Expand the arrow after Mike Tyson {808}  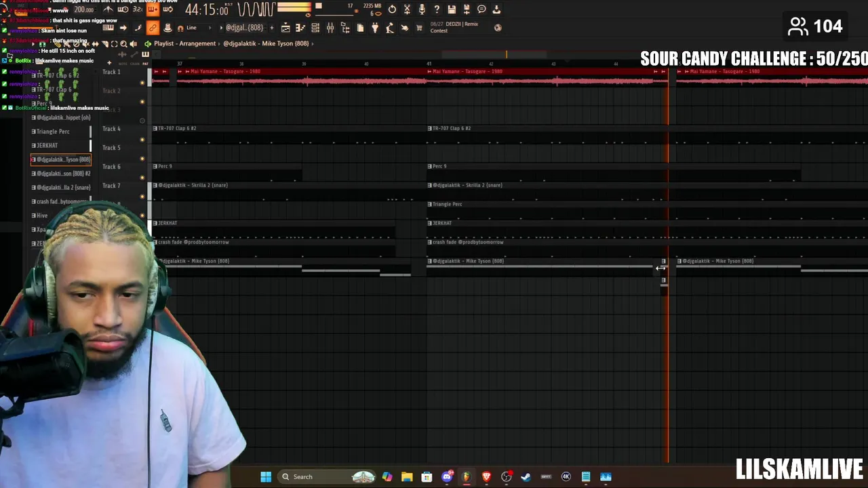pyautogui.click(x=313, y=44)
